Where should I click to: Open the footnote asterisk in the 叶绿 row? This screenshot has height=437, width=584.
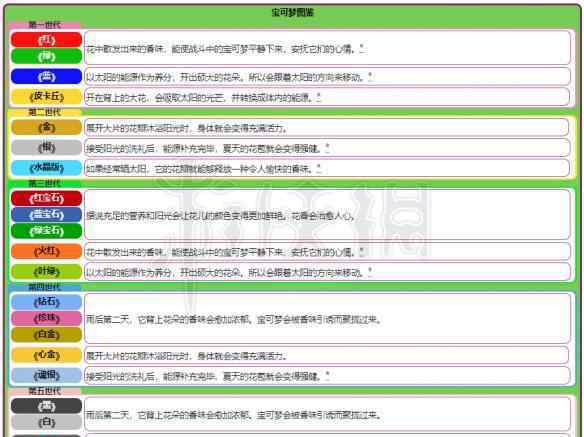[370, 271]
